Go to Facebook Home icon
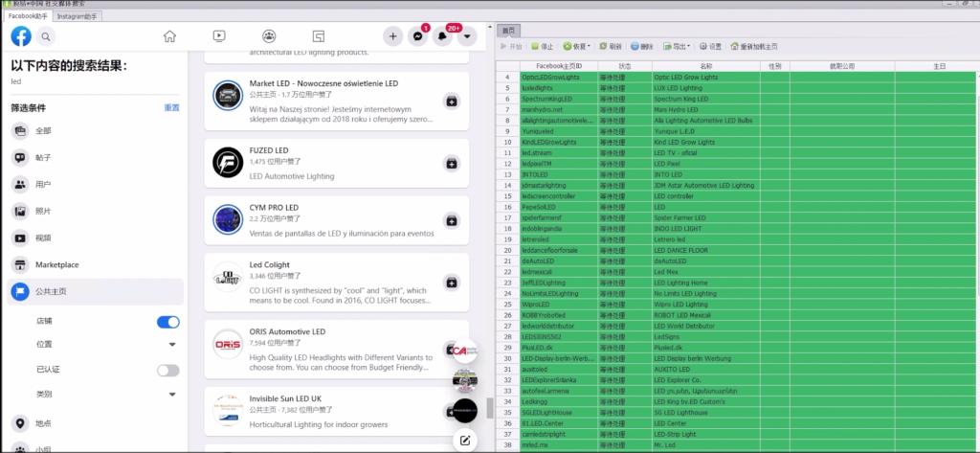980x453 pixels. (169, 36)
